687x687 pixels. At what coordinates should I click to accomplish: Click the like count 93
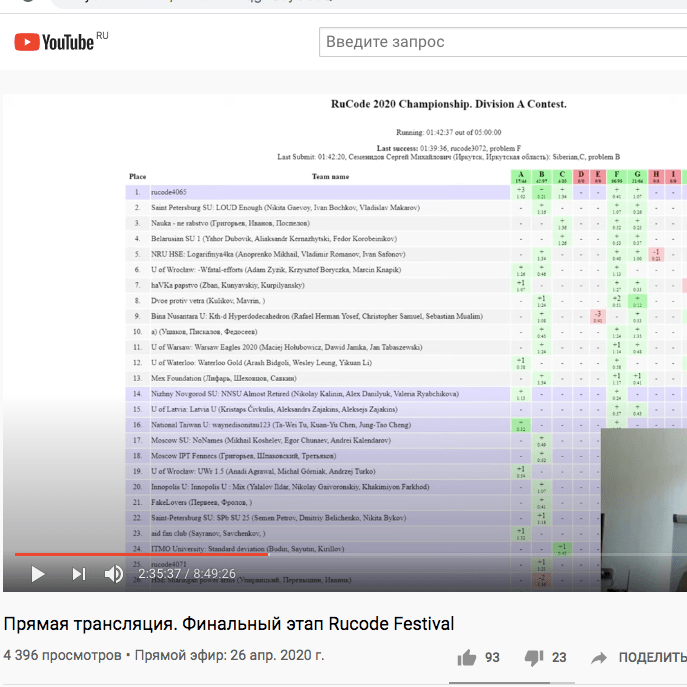point(492,657)
